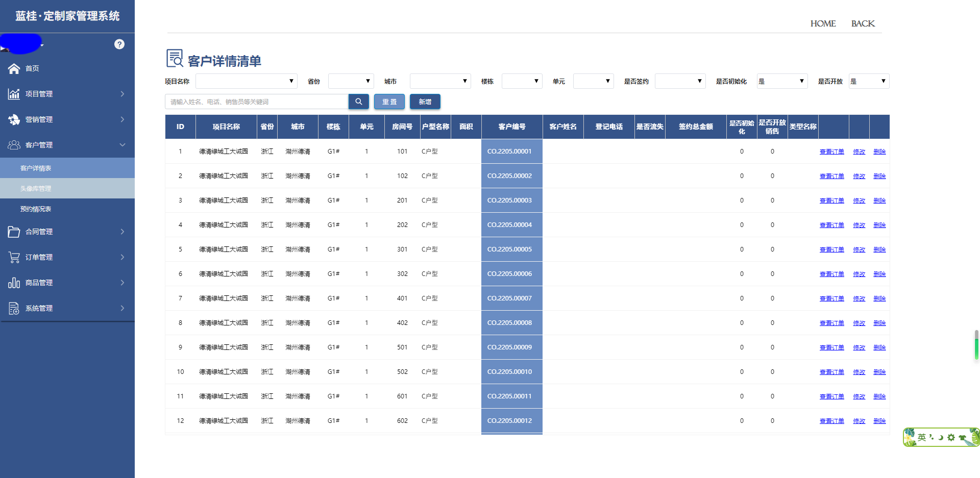This screenshot has height=478, width=980.
Task: Click in the keyword search input field
Action: coord(257,102)
